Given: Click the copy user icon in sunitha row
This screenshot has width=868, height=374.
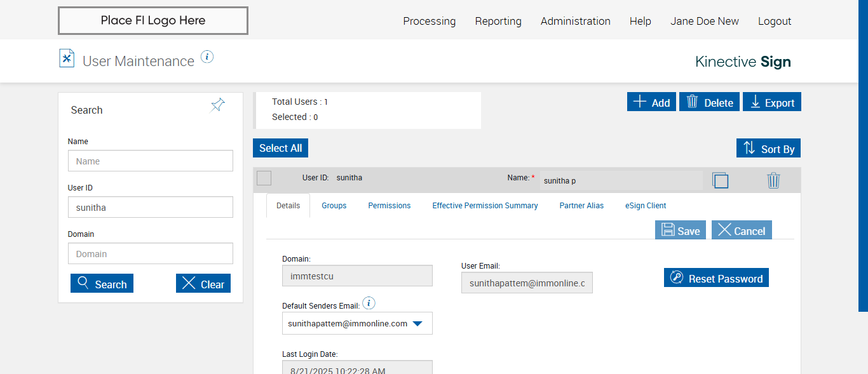Looking at the screenshot, I should click(720, 180).
